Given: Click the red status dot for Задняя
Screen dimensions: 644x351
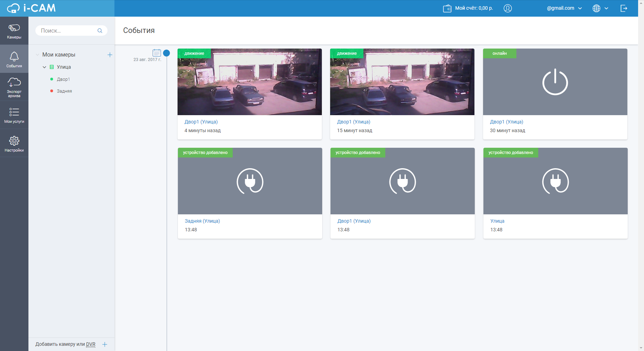Looking at the screenshot, I should (52, 91).
